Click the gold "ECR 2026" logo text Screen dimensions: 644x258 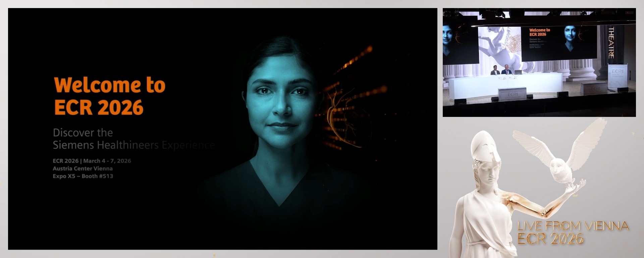point(550,239)
